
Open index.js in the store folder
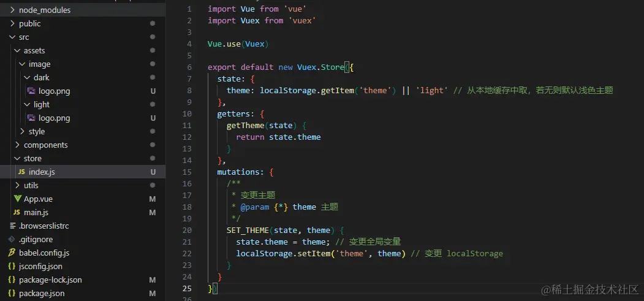point(42,172)
